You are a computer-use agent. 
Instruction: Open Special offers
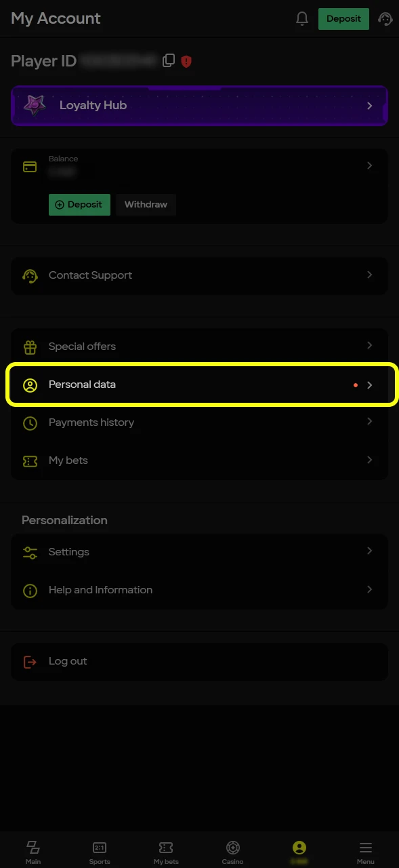click(x=200, y=346)
